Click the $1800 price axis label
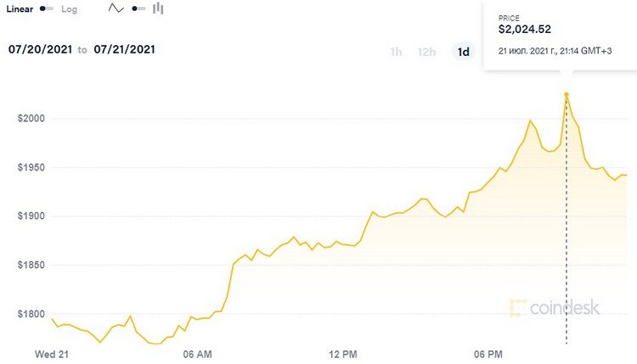The width and height of the screenshot is (637, 364). coord(31,315)
